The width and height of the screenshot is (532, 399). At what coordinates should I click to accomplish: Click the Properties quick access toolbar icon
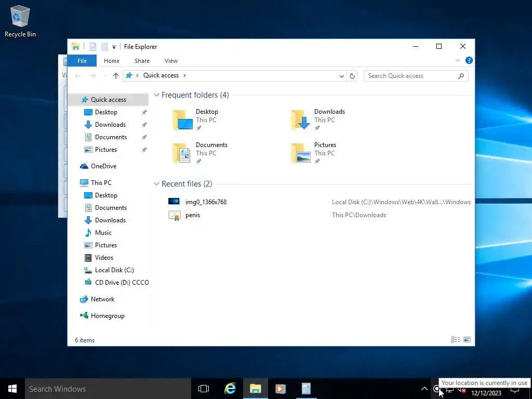pos(92,46)
